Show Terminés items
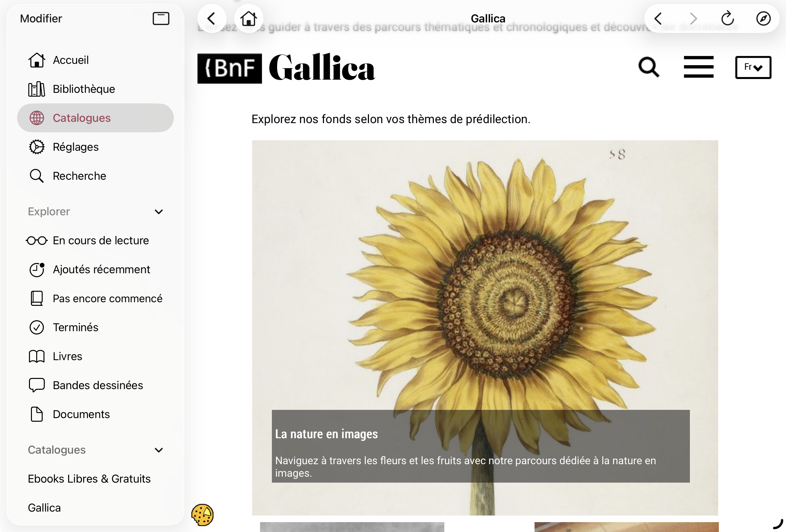This screenshot has width=786, height=532. point(95,327)
